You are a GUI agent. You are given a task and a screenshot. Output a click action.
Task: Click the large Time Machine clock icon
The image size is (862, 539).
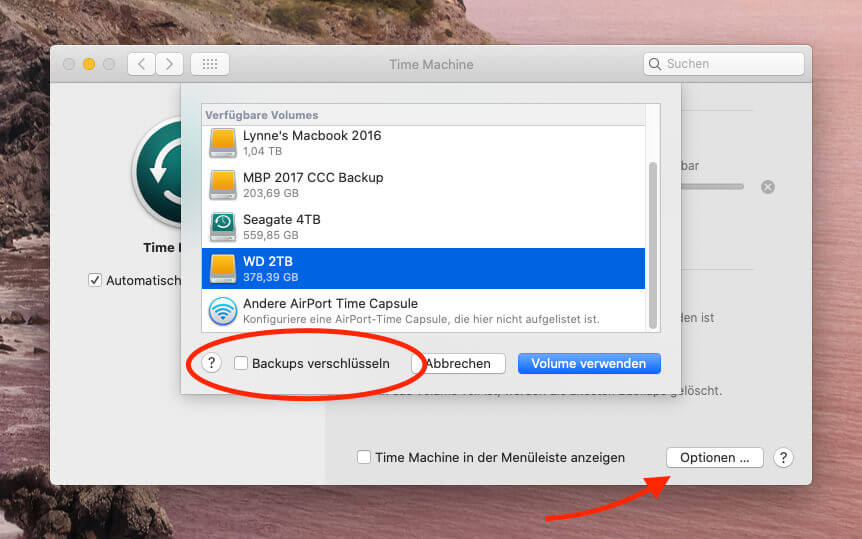[x=158, y=172]
